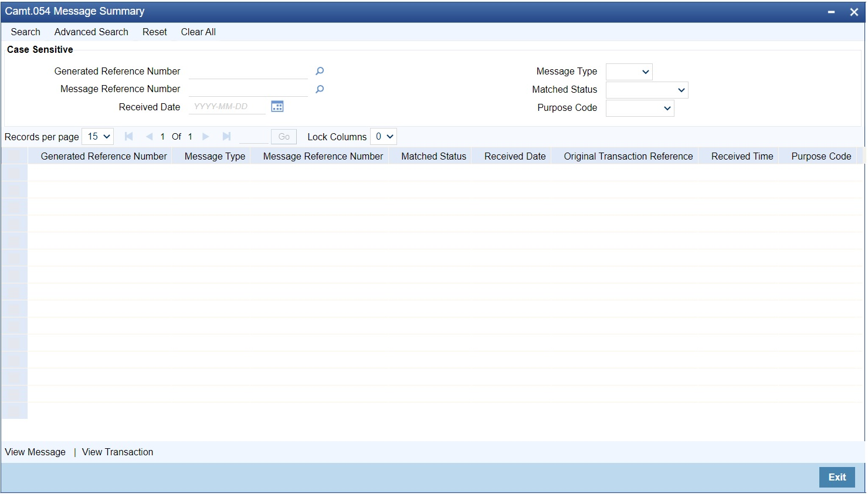Sort by Matched Status column header
The height and width of the screenshot is (494, 868).
tap(434, 157)
